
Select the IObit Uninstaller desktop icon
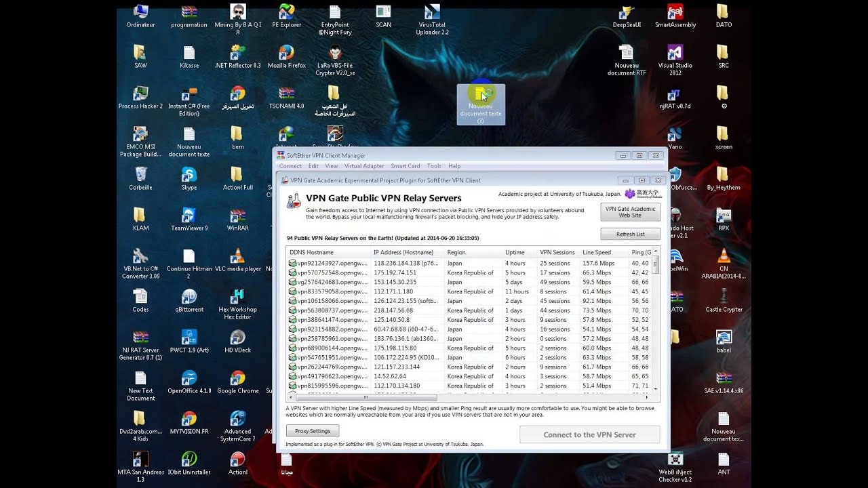[189, 464]
